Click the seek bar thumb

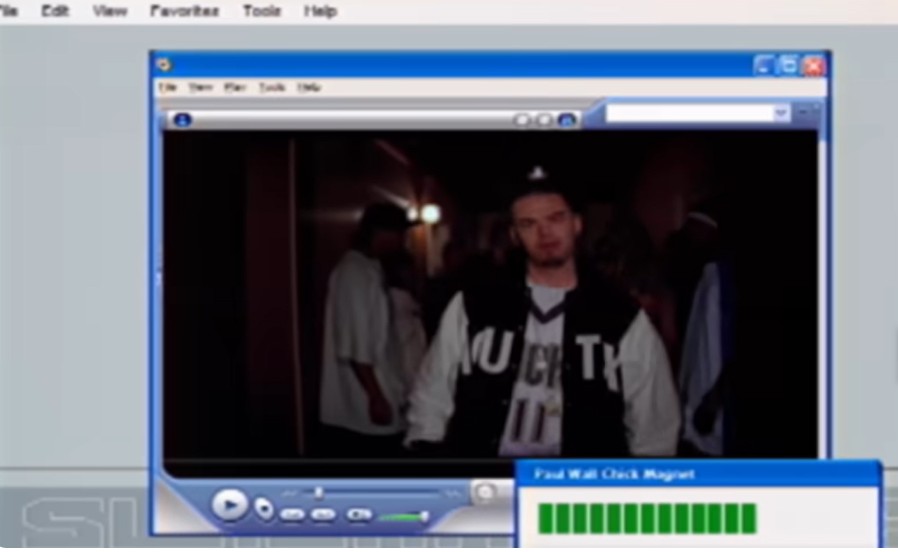tap(318, 492)
